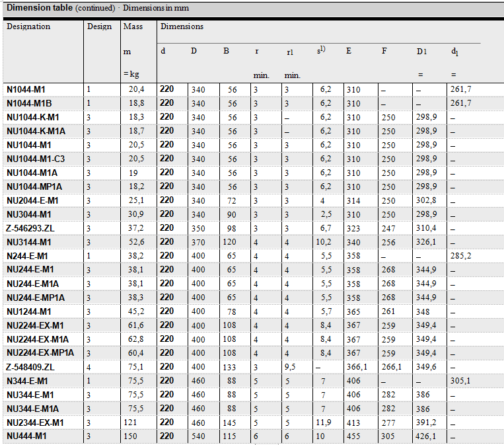Click the Dimensions header label
504x445 pixels.
click(x=182, y=27)
